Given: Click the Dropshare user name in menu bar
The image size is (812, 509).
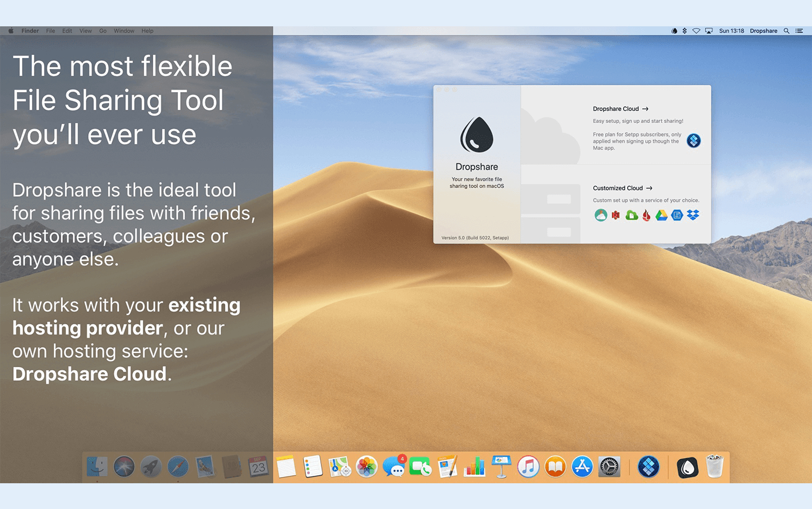Looking at the screenshot, I should pos(763,31).
